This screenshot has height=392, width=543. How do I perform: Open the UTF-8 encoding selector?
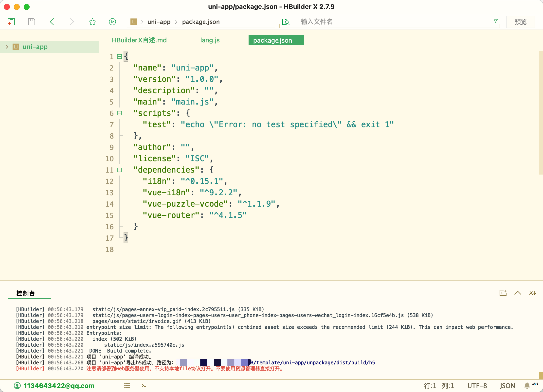(477, 386)
